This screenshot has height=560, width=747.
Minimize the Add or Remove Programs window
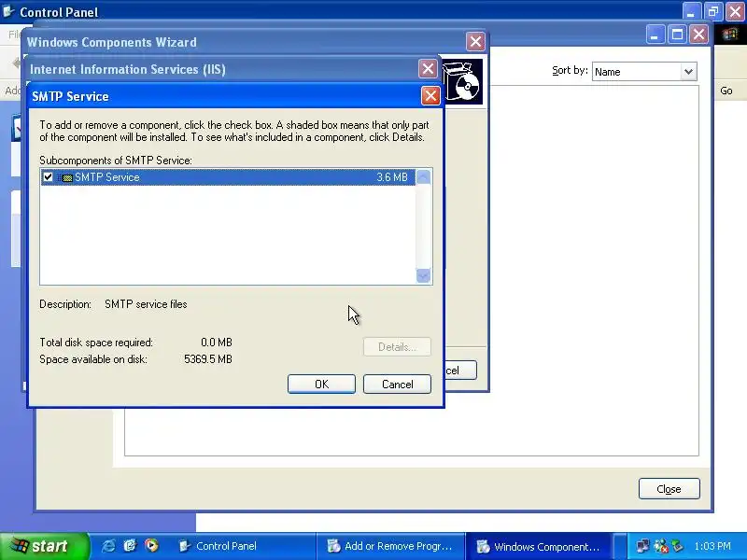coord(655,35)
